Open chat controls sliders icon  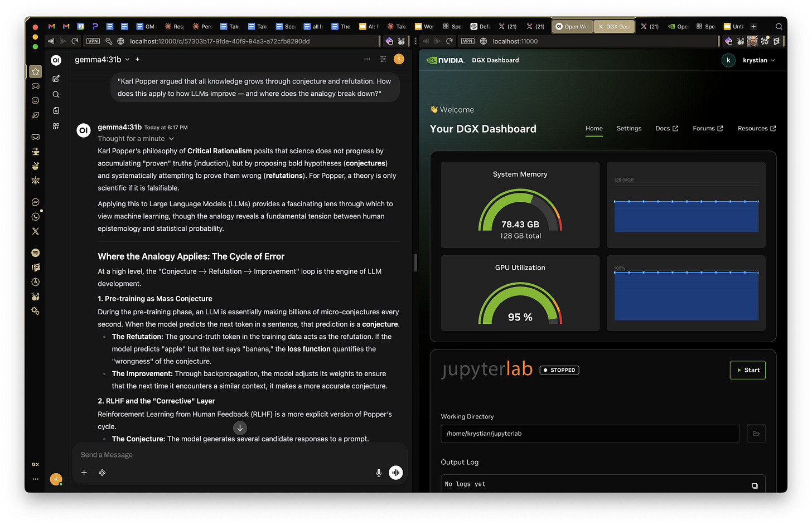(x=383, y=59)
